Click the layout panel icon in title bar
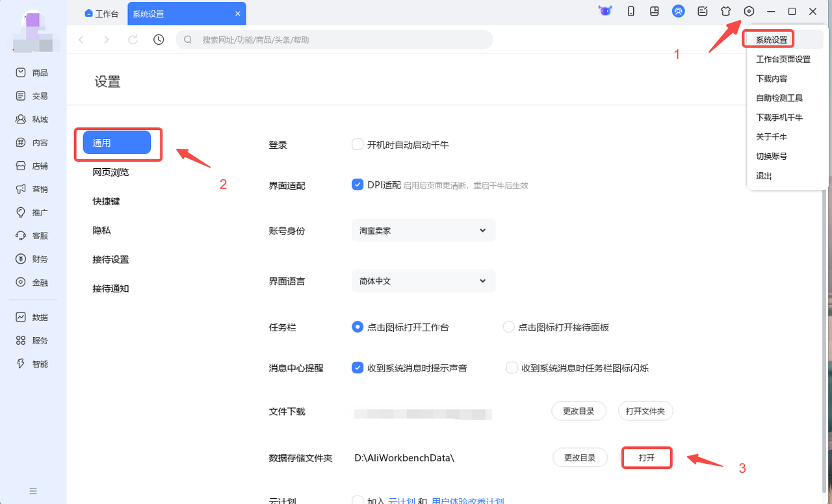This screenshot has width=832, height=504. click(x=655, y=11)
